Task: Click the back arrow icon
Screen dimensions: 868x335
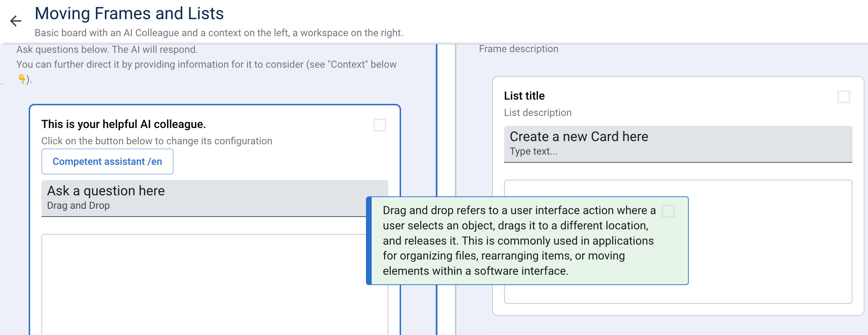Action: coord(16,21)
